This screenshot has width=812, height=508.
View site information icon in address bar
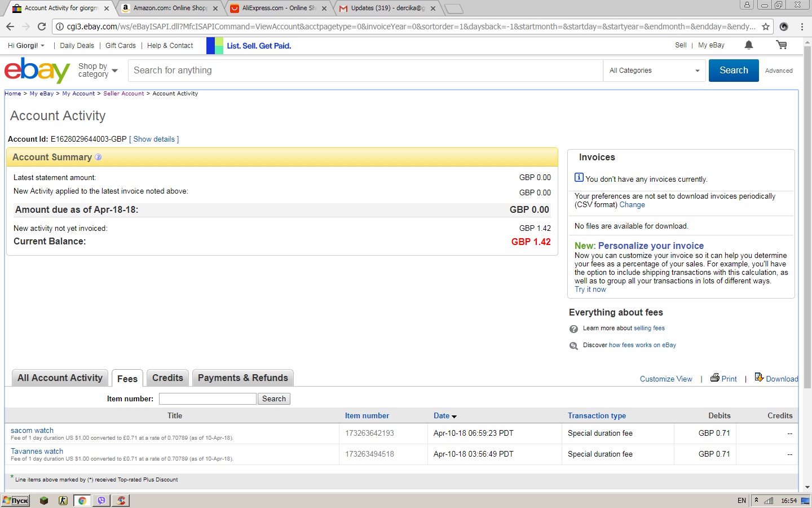point(60,27)
